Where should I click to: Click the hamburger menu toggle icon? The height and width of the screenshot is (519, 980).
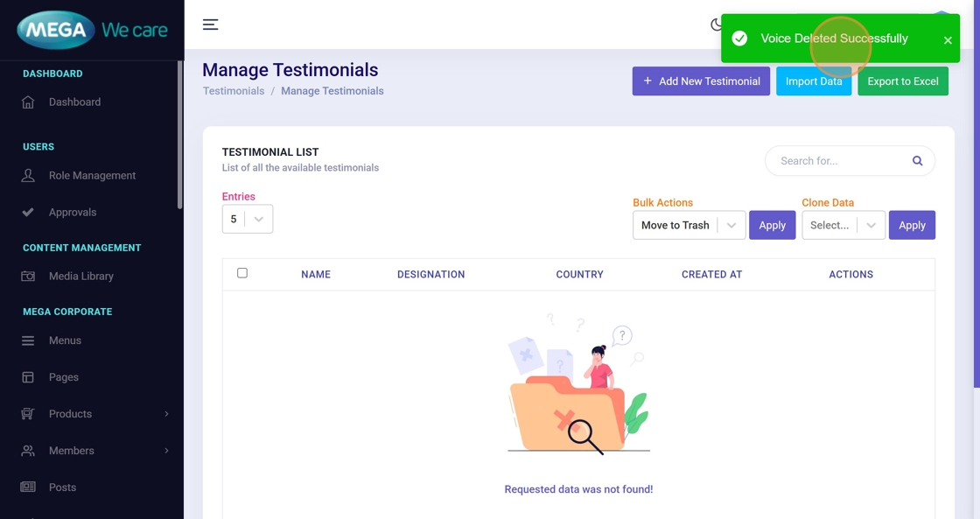click(210, 25)
